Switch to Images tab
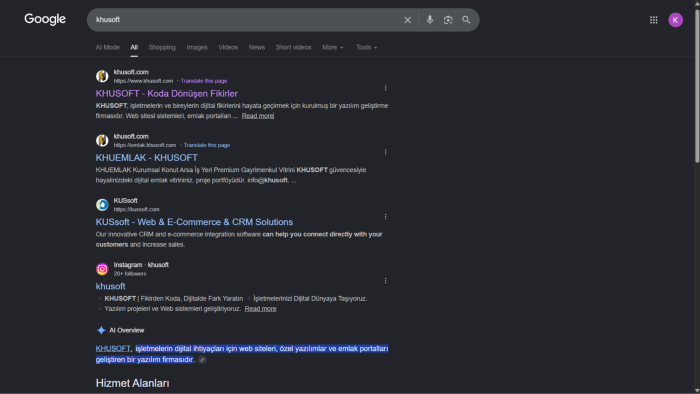Screen dimensions: 700x394 pyautogui.click(x=197, y=47)
